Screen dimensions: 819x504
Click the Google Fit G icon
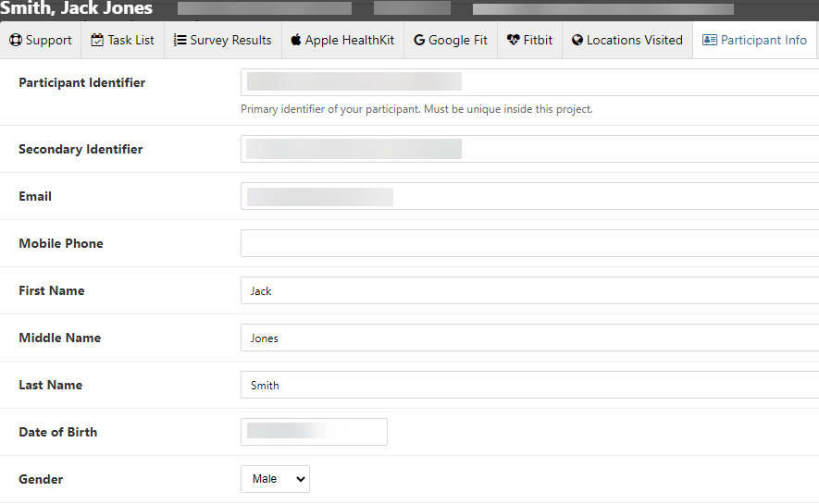tap(419, 41)
